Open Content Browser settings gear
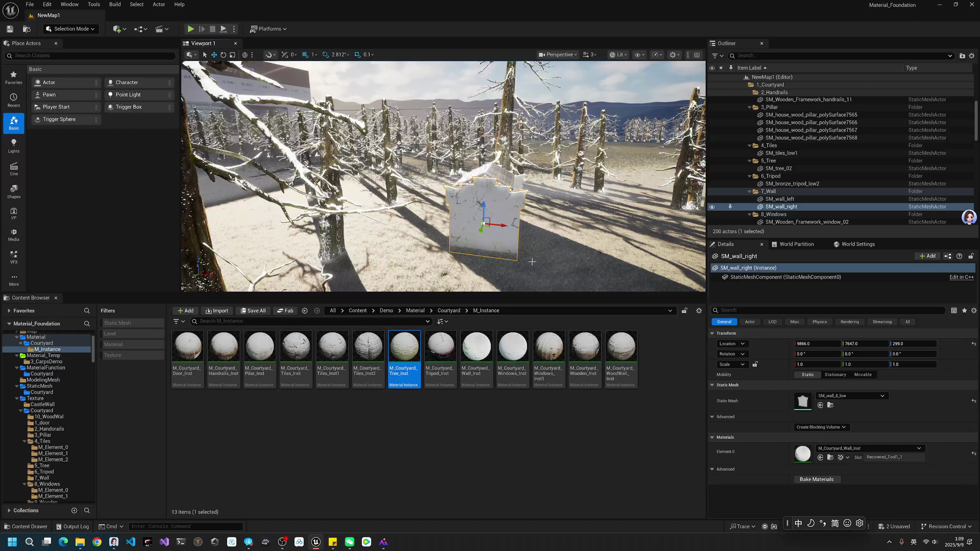 click(699, 311)
